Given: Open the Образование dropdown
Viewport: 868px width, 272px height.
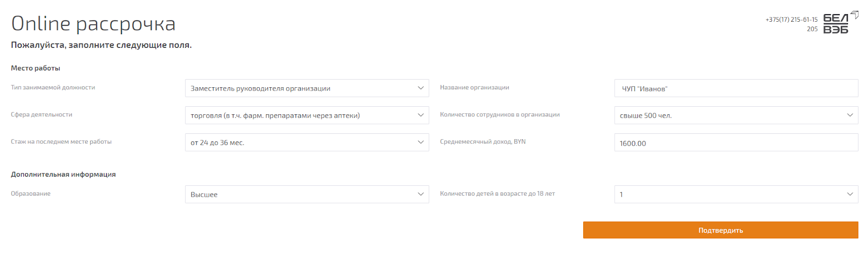Looking at the screenshot, I should click(307, 195).
